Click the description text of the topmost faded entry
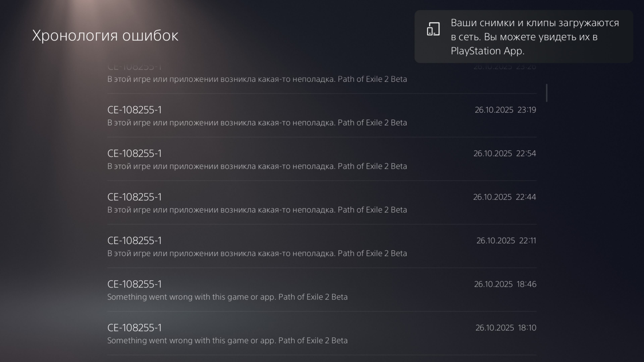644x362 pixels. 257,79
